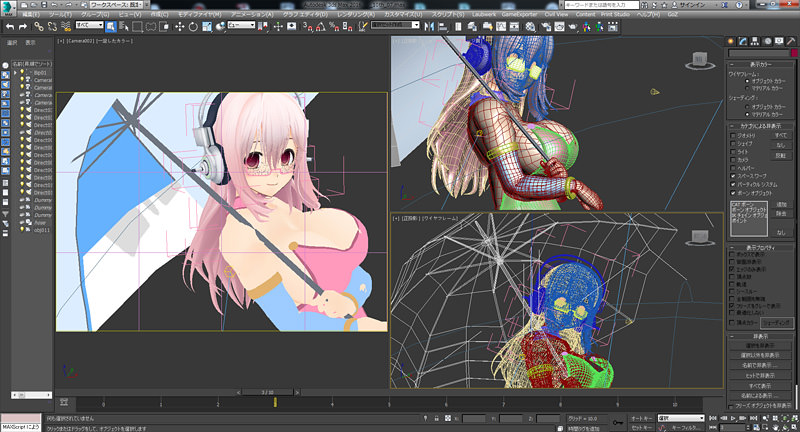Open the Hierarchy command panel tab
The width and height of the screenshot is (800, 432).
[755, 41]
